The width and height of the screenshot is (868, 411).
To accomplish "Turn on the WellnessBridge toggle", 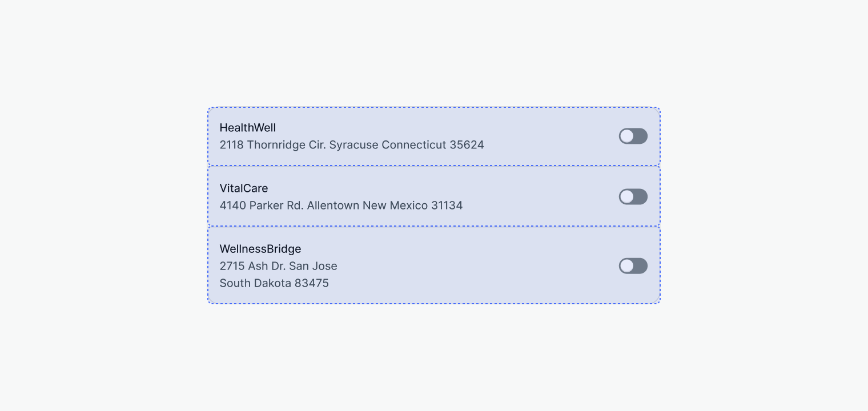I will click(633, 266).
